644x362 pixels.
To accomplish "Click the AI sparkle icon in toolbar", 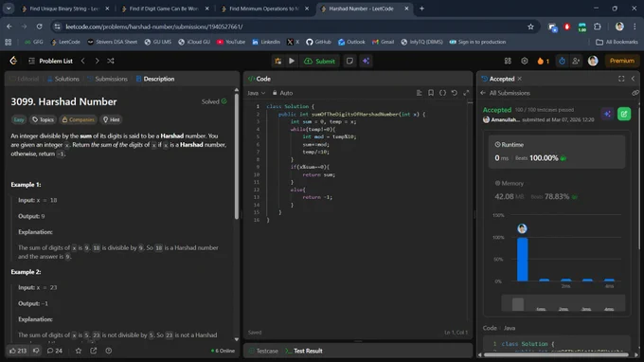I will pyautogui.click(x=366, y=61).
